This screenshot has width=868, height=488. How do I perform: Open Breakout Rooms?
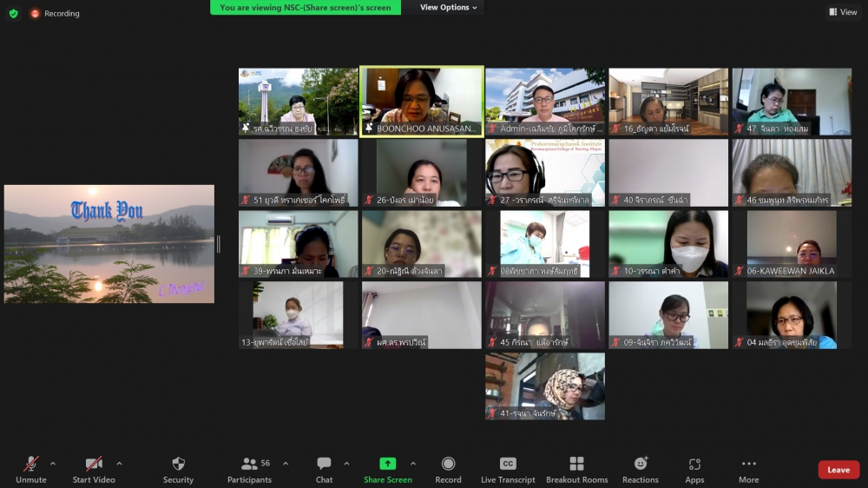576,465
